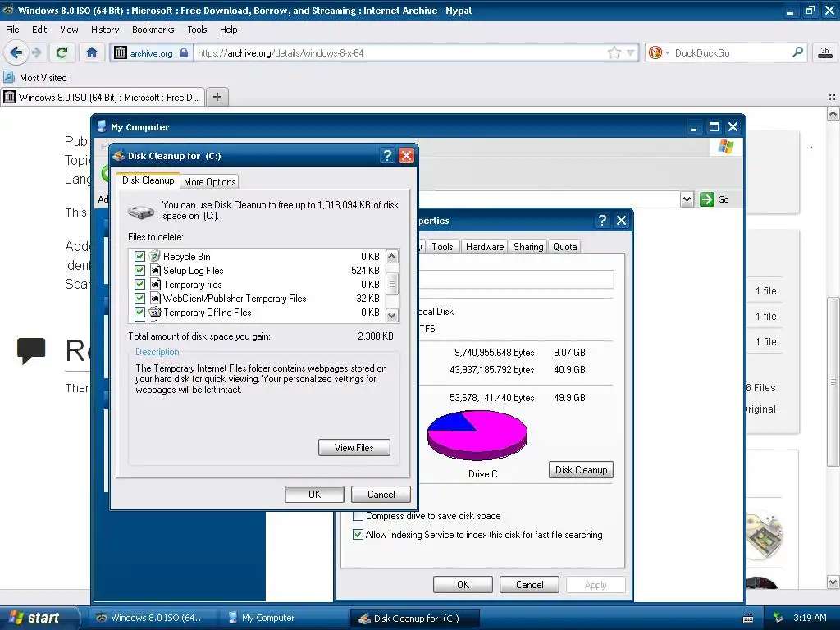Open the 3h toolbar button

coord(824,52)
